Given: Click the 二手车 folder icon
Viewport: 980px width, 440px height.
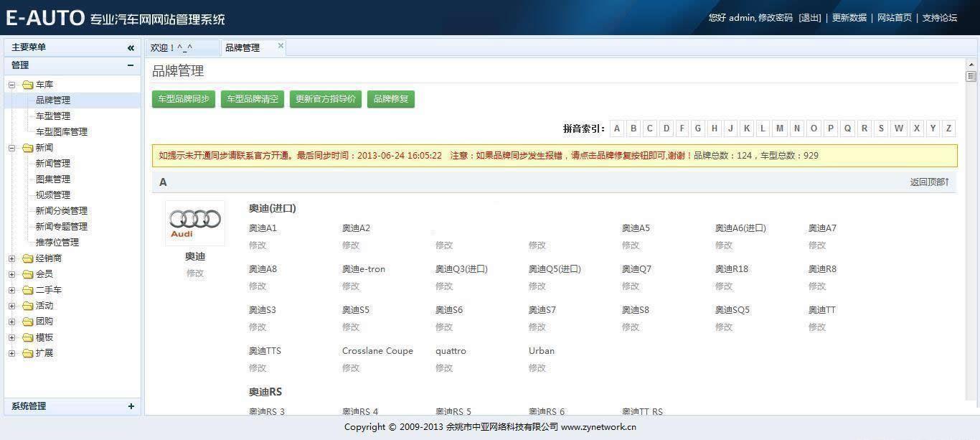Looking at the screenshot, I should click(27, 290).
